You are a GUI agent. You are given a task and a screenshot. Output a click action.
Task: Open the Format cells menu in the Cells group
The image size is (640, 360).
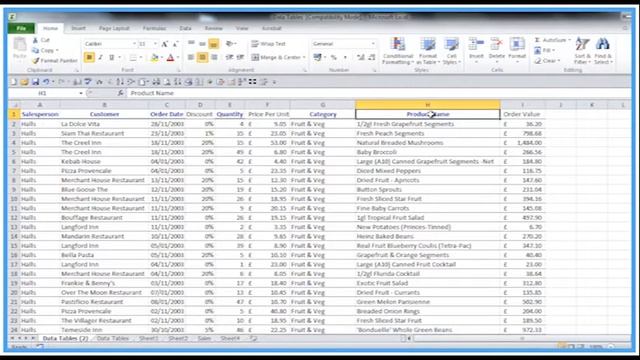point(517,49)
